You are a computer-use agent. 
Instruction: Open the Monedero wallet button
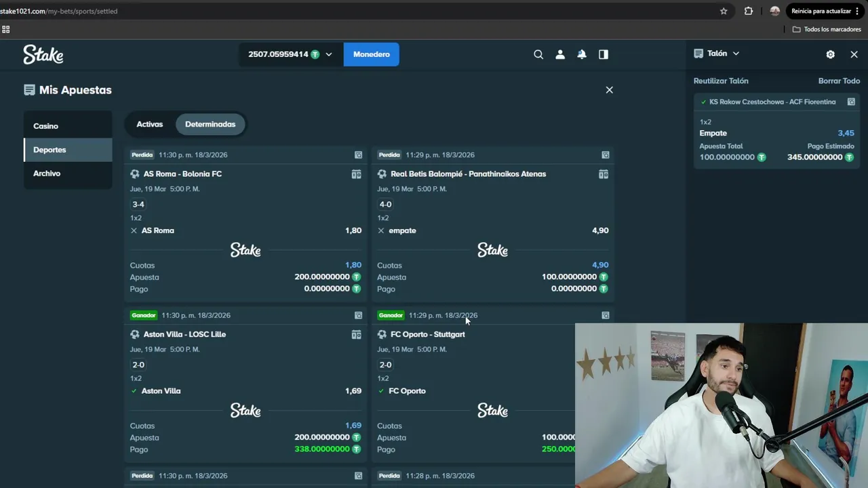(x=372, y=54)
